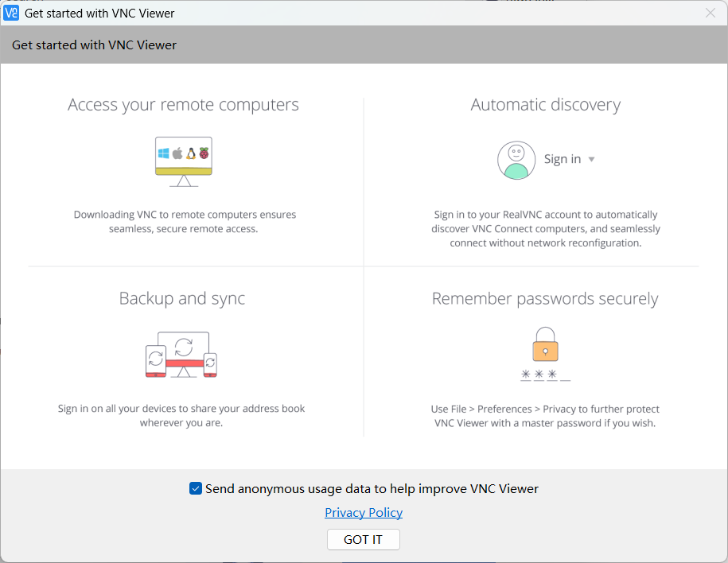The height and width of the screenshot is (563, 728).
Task: Click the "Automatic discovery" heading
Action: click(546, 105)
